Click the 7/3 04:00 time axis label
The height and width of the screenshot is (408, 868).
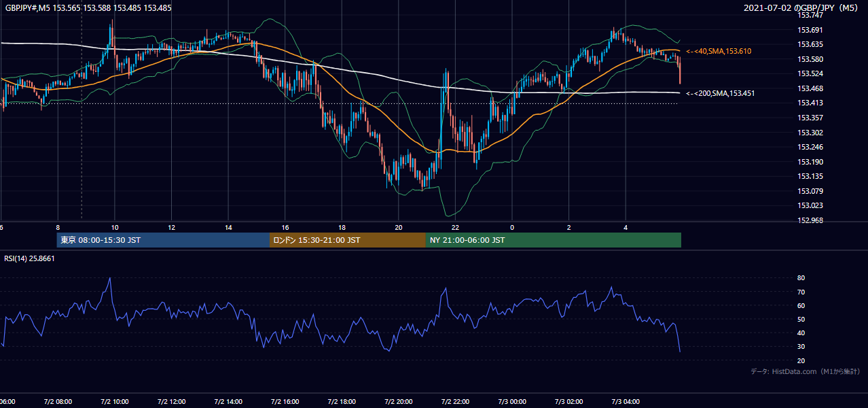click(626, 402)
